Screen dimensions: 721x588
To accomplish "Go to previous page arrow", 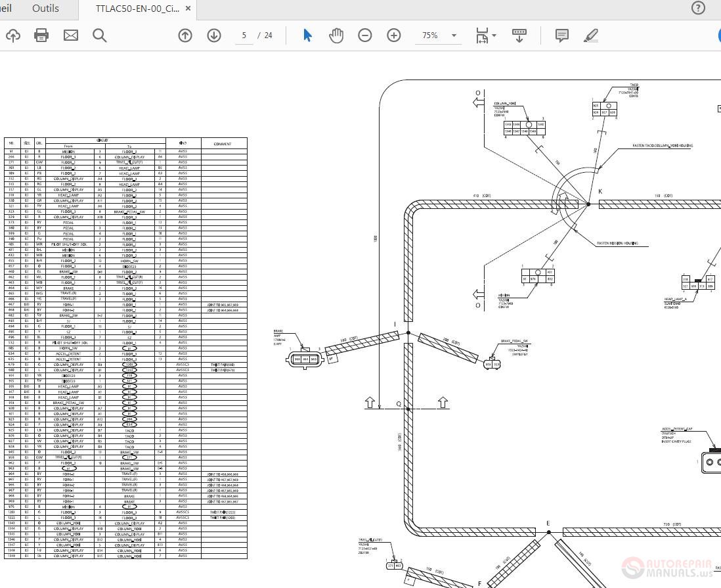I will tap(185, 35).
